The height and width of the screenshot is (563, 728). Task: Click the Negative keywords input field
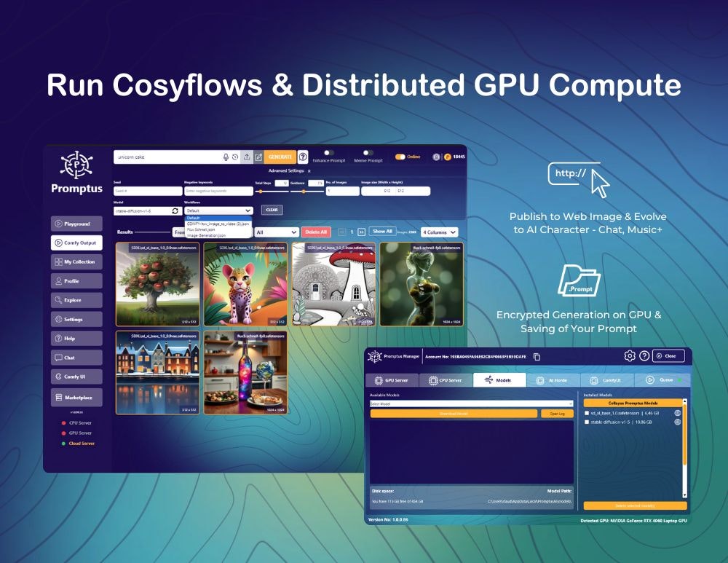(218, 191)
